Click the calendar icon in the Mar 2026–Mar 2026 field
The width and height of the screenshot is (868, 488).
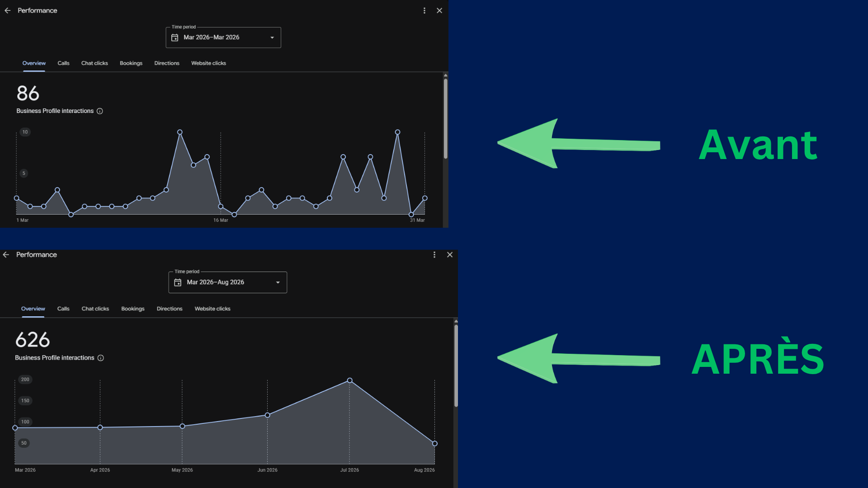click(175, 38)
